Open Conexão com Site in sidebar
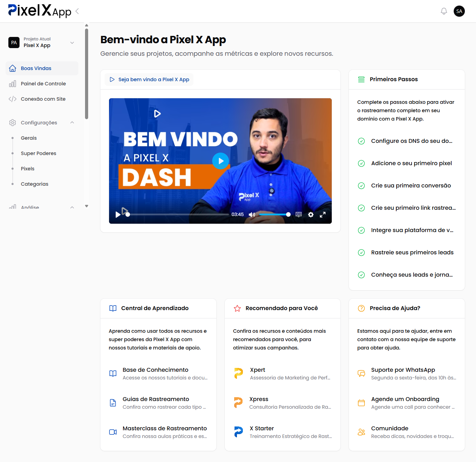This screenshot has width=476, height=462. click(42, 99)
